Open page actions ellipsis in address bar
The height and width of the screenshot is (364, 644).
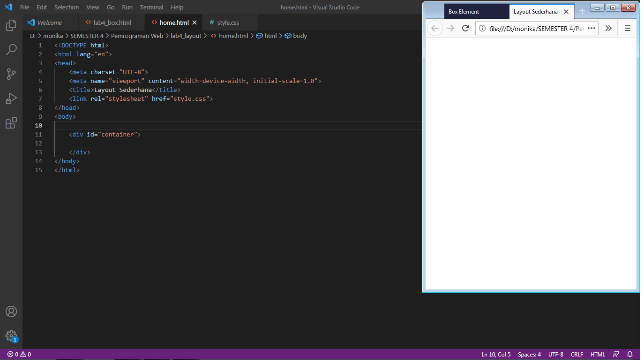point(592,28)
